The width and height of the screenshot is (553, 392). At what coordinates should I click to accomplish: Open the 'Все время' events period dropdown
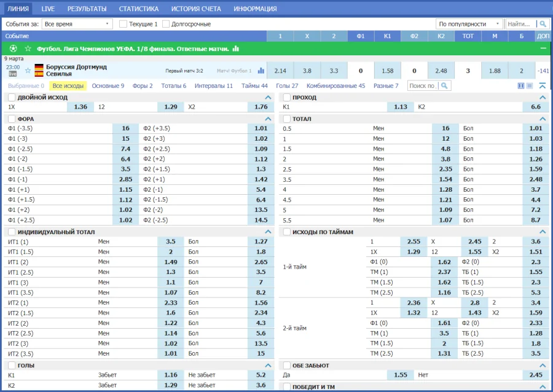tap(77, 24)
